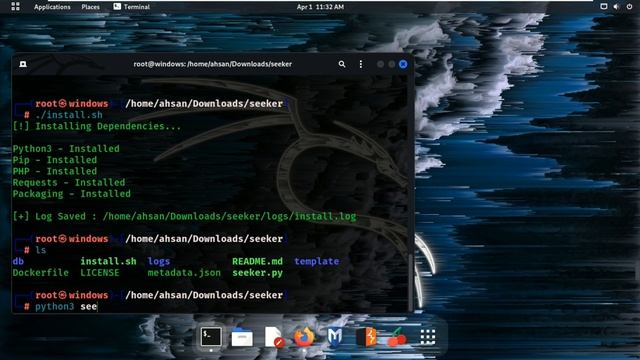Screen dimensions: 640x360
Task: Open the Applications menu
Action: (x=52, y=7)
